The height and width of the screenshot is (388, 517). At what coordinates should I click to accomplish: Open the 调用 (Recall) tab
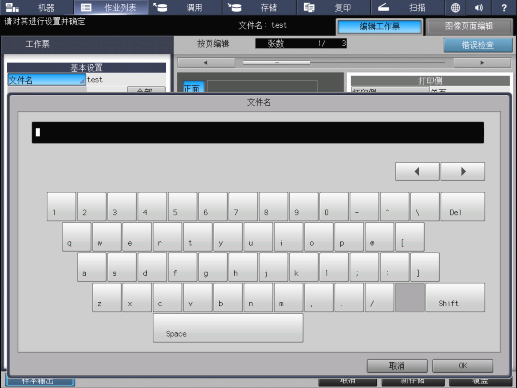(185, 7)
